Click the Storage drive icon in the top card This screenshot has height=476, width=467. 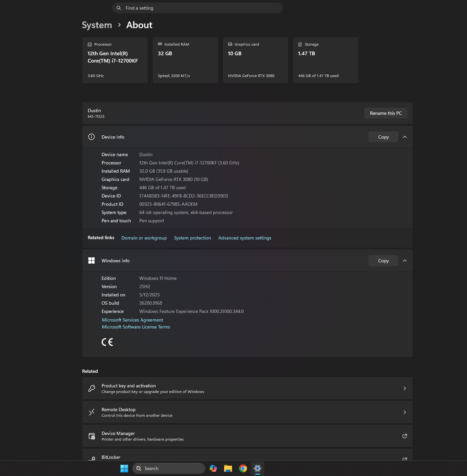(300, 44)
